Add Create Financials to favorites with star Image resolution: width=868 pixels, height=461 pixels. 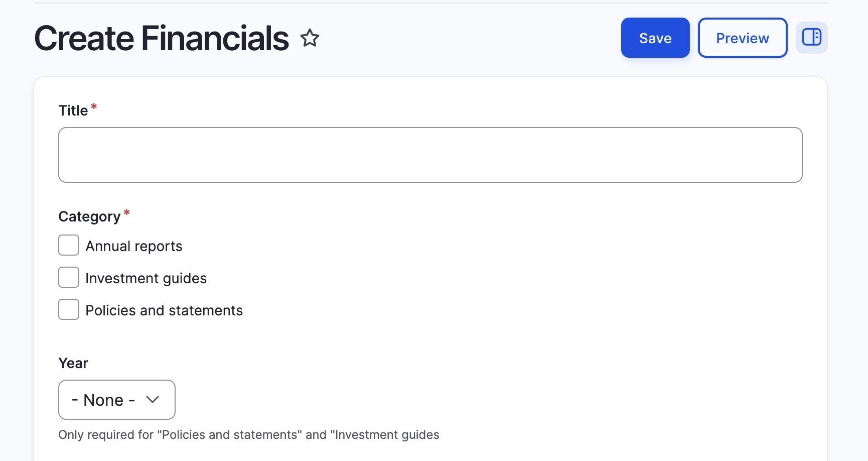pos(310,38)
